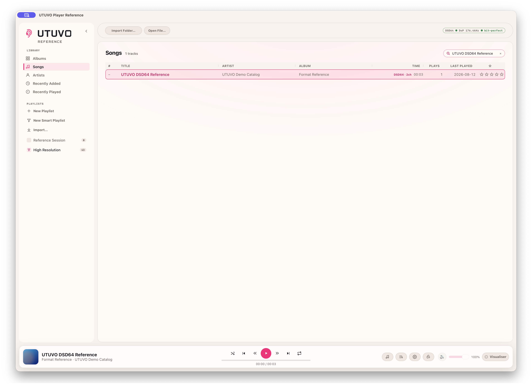The image size is (532, 392).
Task: Click the playback progress bar
Action: pos(266,360)
